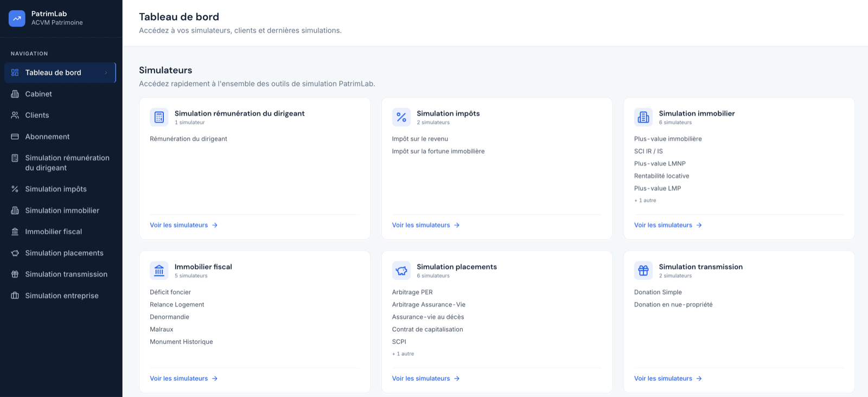Select Simulation rémunération du dirigeant in sidebar
The image size is (868, 397).
[60, 163]
